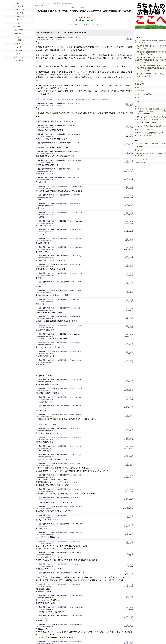Viewport: 166px width, 644px height.
Task: Open ちょっとだけエスパー #5★1 thread
Action: (x=145, y=159)
